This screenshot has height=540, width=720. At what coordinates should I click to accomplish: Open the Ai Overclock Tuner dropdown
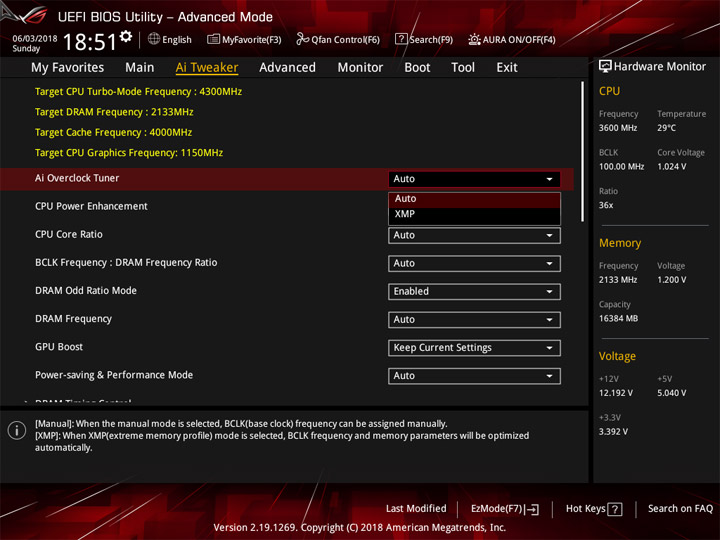[x=474, y=179]
